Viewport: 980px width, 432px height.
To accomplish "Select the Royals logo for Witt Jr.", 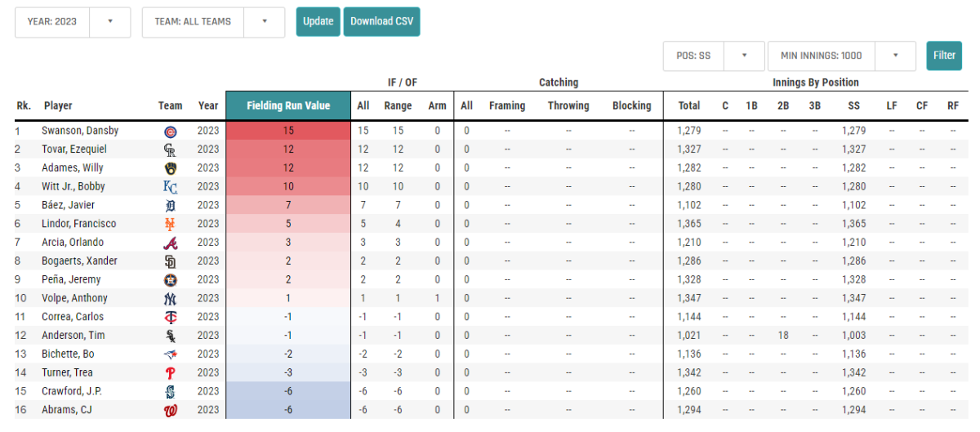I will tap(170, 187).
